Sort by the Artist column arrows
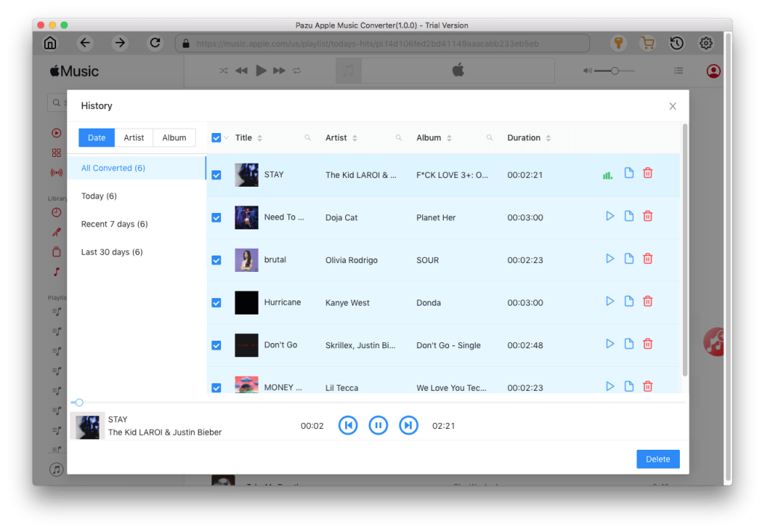This screenshot has width=765, height=532. pyautogui.click(x=355, y=138)
